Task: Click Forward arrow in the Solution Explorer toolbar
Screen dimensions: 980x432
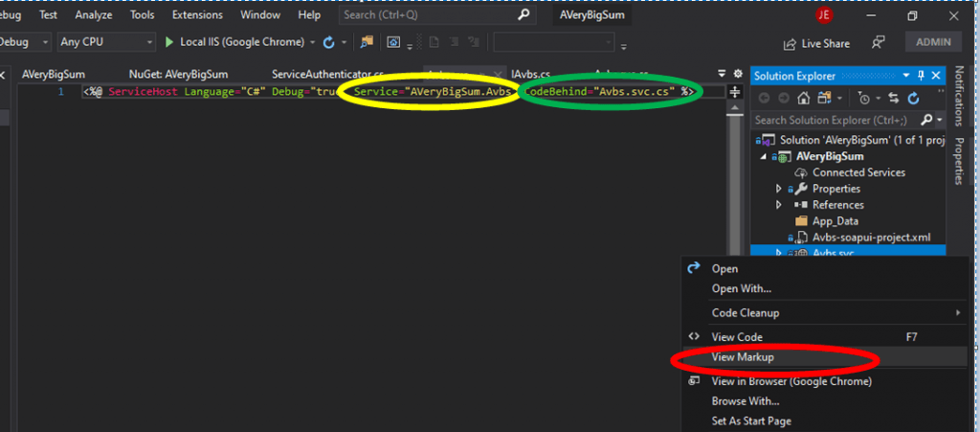Action: [x=783, y=98]
